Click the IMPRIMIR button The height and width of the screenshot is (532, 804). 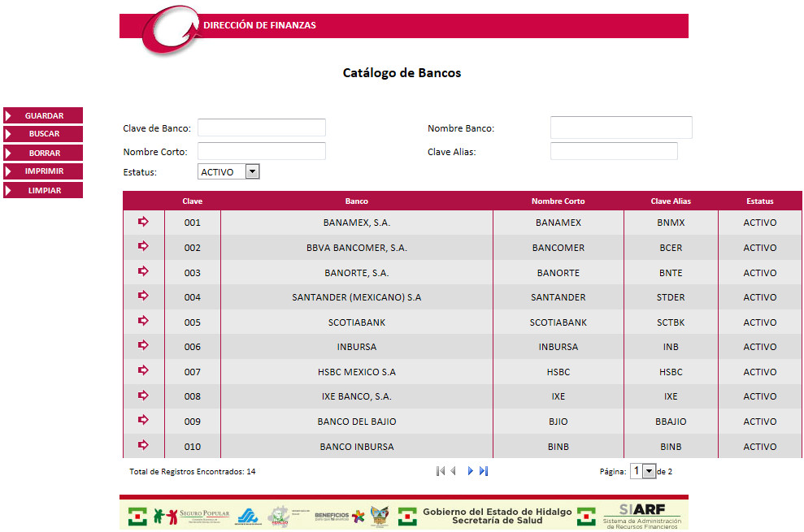coord(43,171)
